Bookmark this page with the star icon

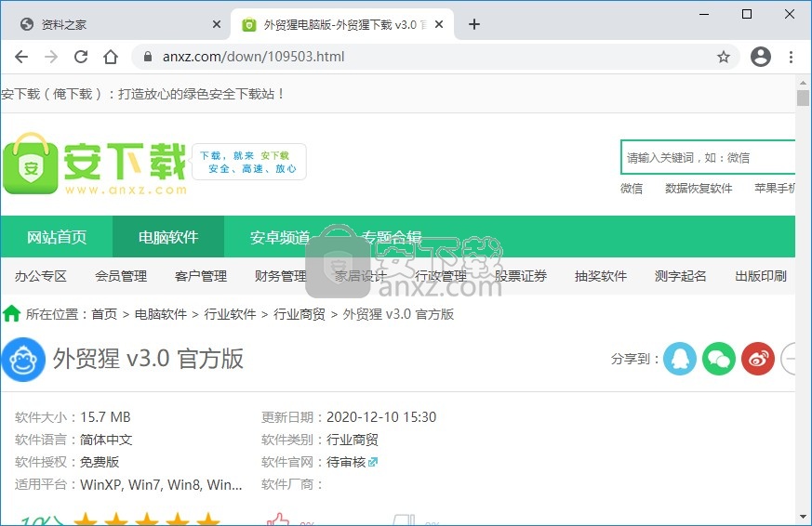pyautogui.click(x=724, y=57)
